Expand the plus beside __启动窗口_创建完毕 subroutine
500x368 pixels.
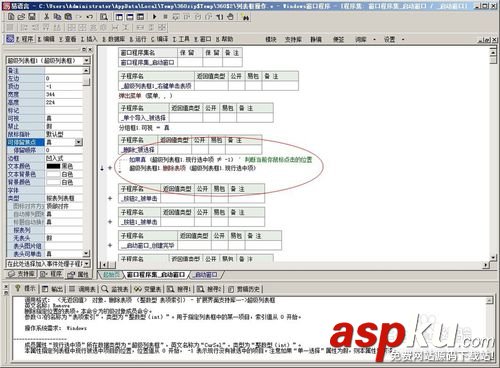[x=110, y=245]
